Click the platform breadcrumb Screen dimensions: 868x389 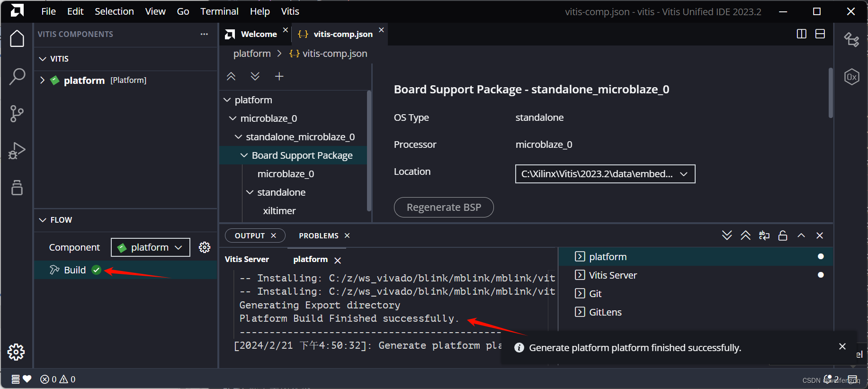[x=252, y=54]
